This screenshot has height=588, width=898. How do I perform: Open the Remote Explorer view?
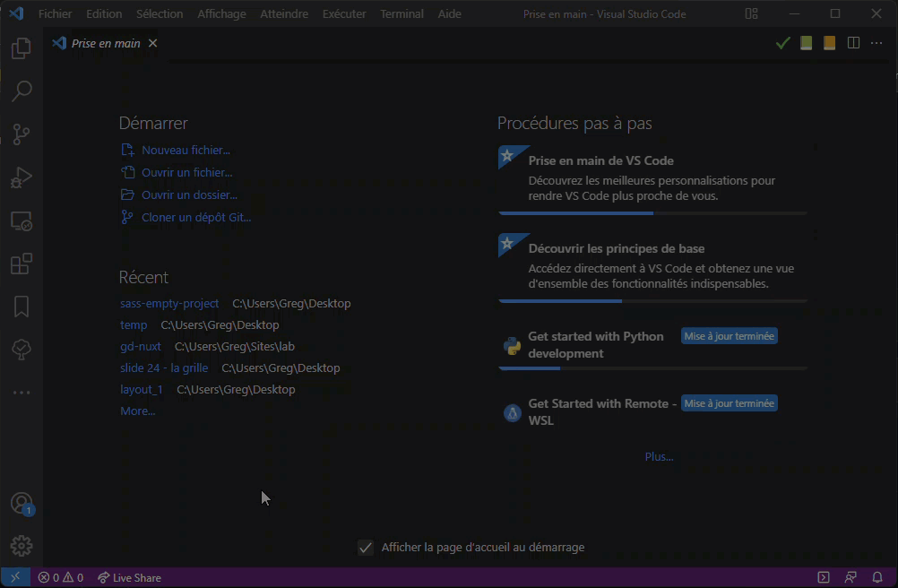click(22, 221)
